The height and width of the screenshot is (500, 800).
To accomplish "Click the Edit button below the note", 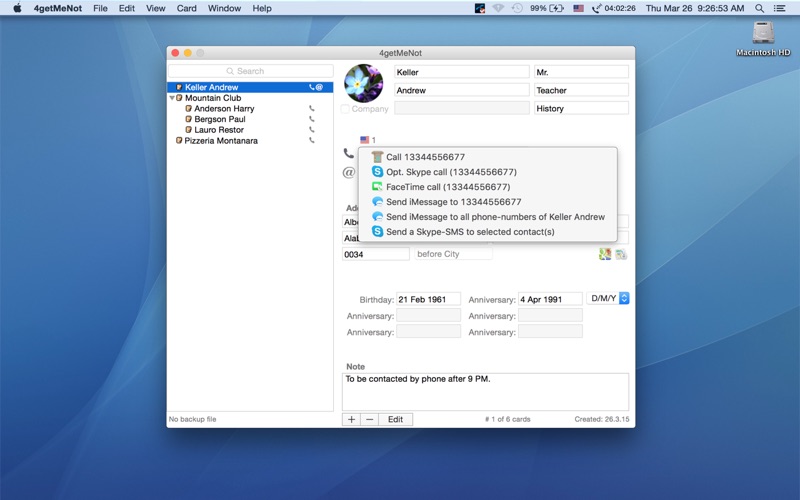I will pos(395,419).
